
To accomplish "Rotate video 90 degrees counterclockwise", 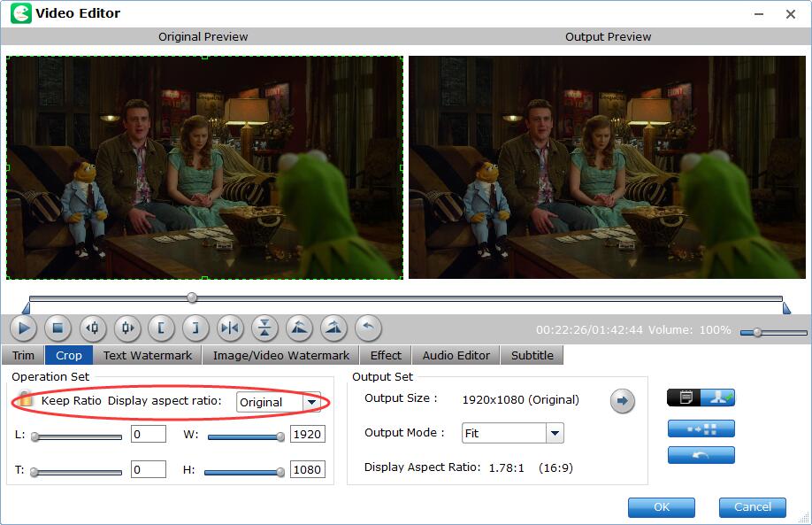I will [x=299, y=328].
